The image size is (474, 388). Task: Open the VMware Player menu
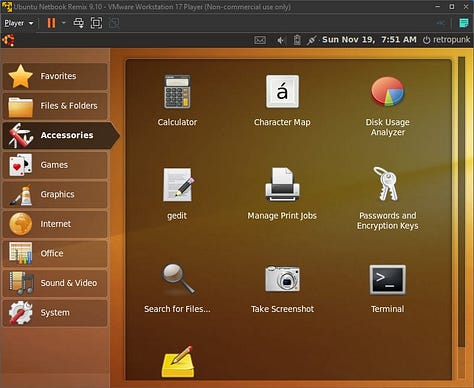click(x=19, y=23)
